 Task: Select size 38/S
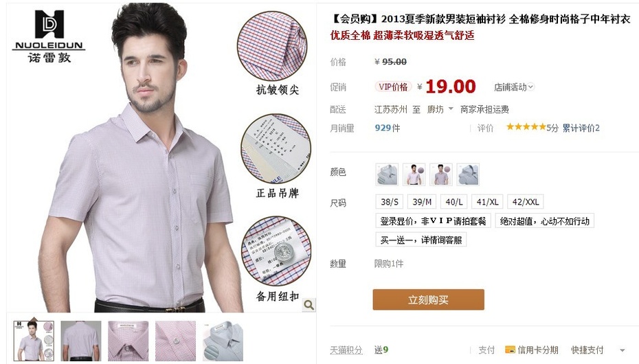(389, 201)
